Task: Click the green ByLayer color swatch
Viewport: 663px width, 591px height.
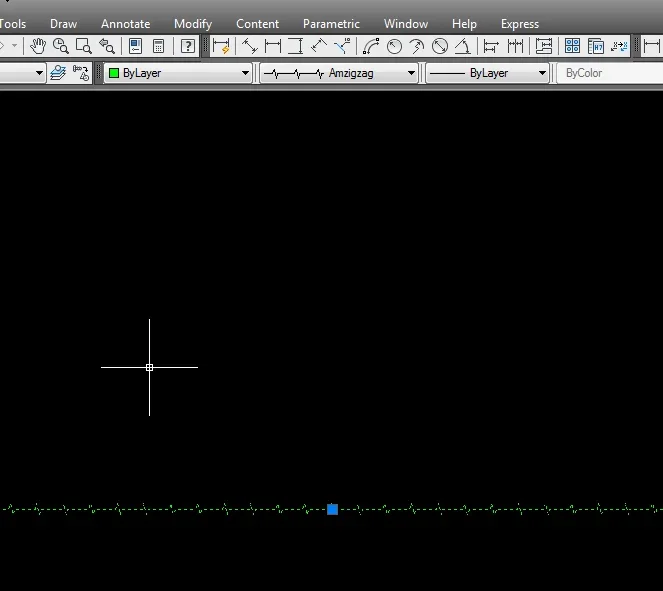Action: pos(114,73)
